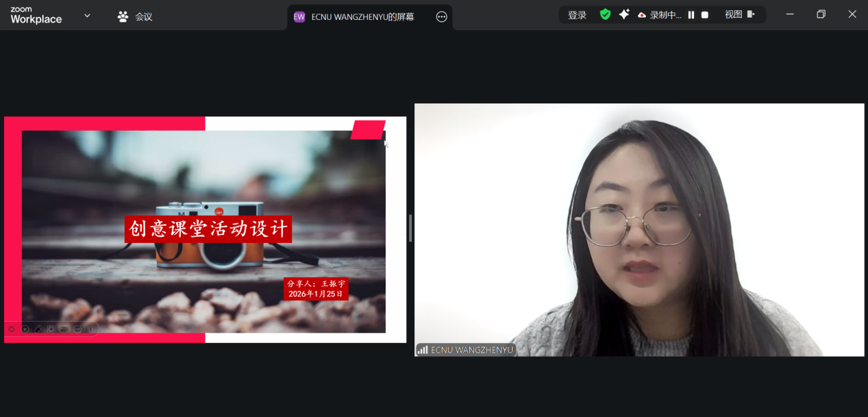Go to the previous slide arrow
This screenshot has width=868, height=417.
click(x=12, y=329)
